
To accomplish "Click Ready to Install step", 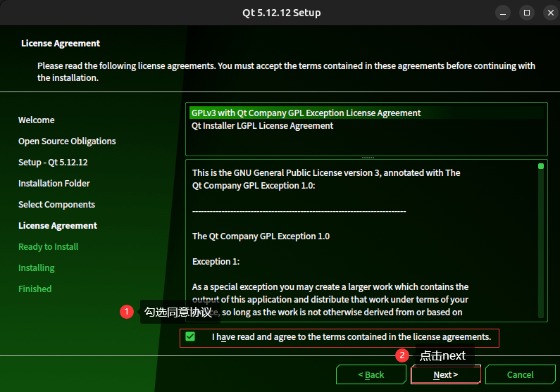I will point(48,246).
